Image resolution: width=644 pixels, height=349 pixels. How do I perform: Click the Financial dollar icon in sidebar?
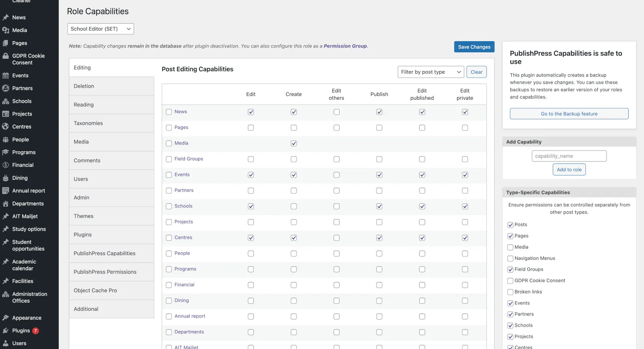click(6, 165)
